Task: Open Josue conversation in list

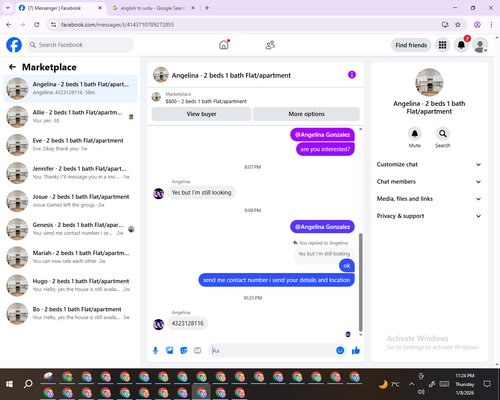Action: (x=70, y=201)
